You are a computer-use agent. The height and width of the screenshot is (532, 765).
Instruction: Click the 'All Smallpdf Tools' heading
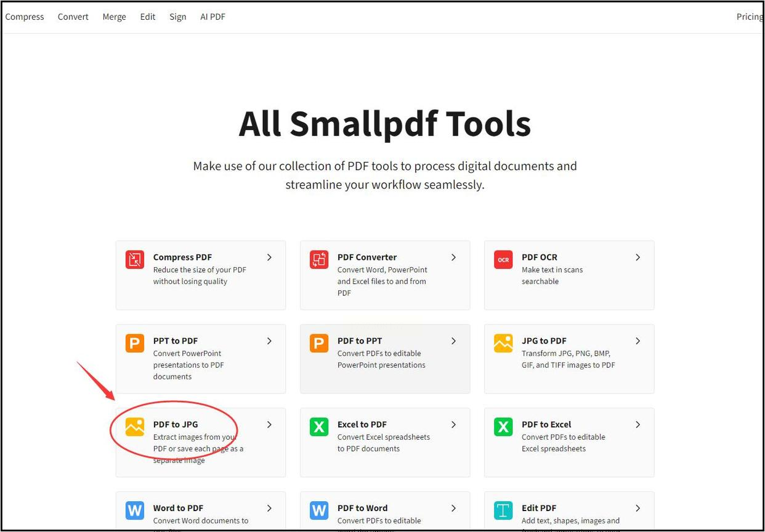385,123
